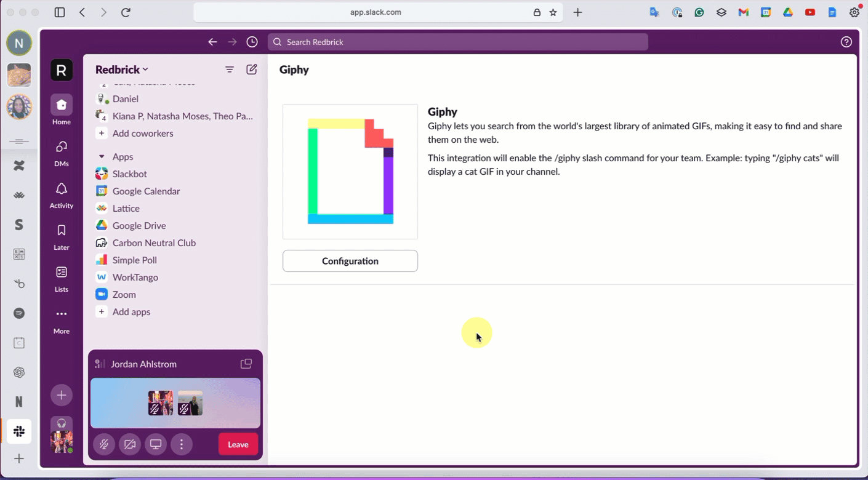
Task: Open the Google Docs toolbar shortcut
Action: point(832,12)
